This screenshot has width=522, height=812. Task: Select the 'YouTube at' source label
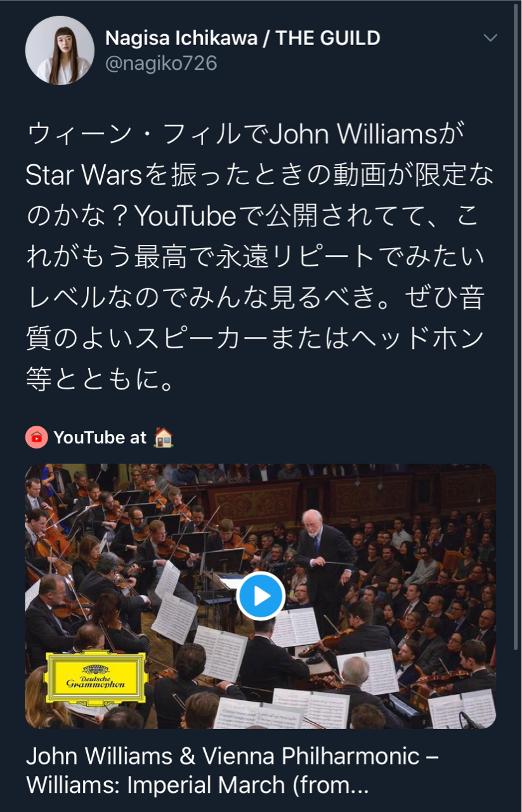(100, 438)
